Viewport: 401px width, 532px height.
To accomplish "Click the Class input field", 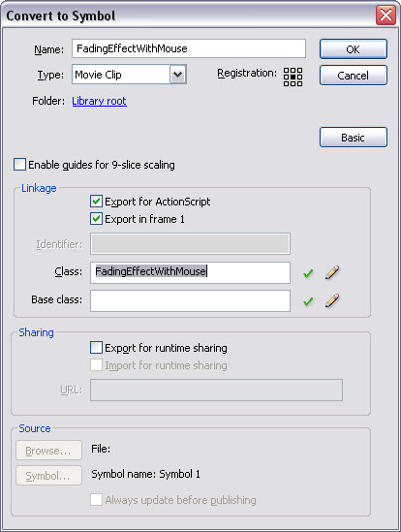I will (x=190, y=272).
